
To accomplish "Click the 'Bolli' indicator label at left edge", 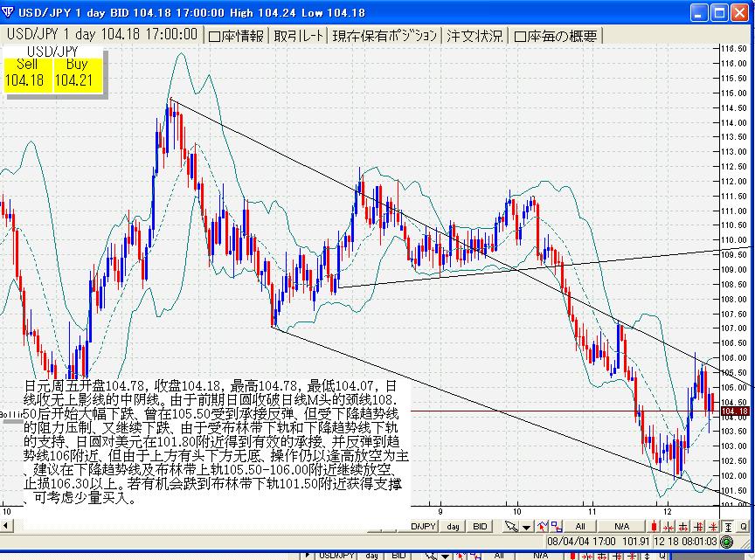I will 10,414.
